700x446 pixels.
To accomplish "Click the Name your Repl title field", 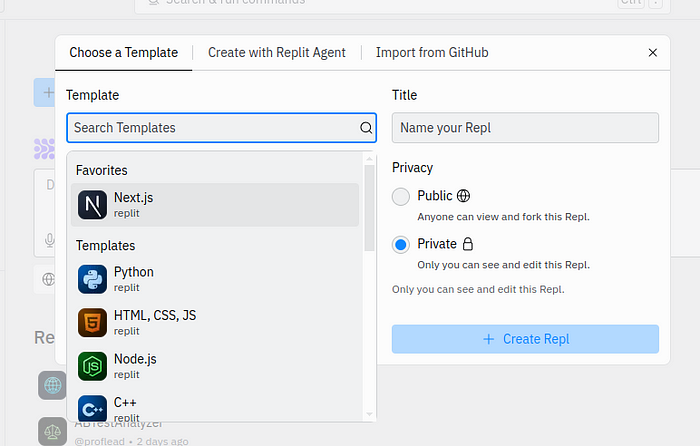I will pos(525,128).
